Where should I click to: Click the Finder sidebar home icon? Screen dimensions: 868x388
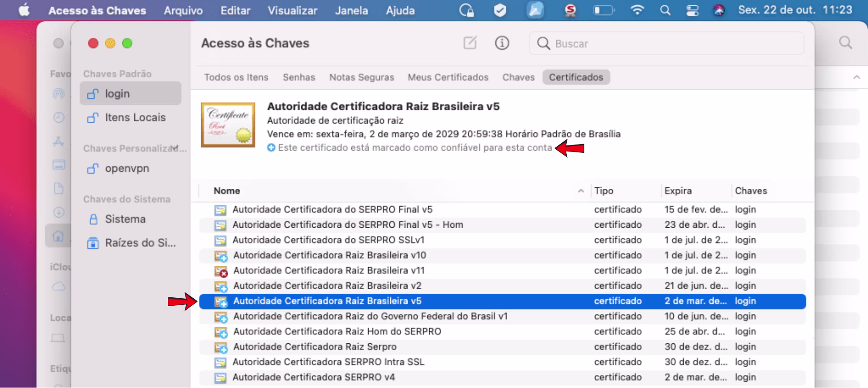[x=58, y=236]
